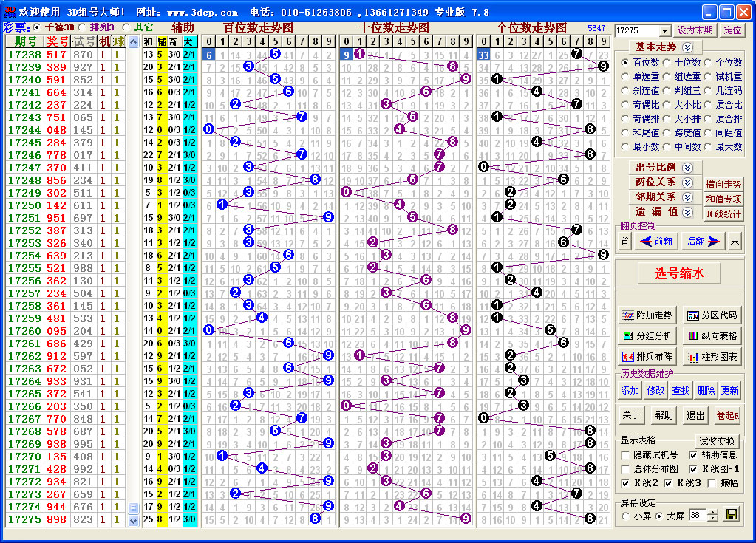Image resolution: width=756 pixels, height=543 pixels.
Task: Uncheck the K线2 checkbox
Action: pyautogui.click(x=626, y=483)
